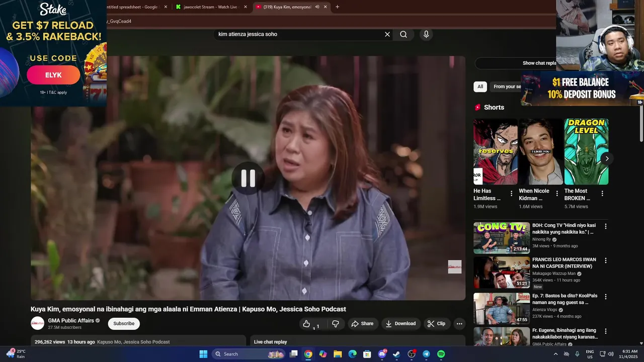Share the Kuya Kim video

click(362, 324)
